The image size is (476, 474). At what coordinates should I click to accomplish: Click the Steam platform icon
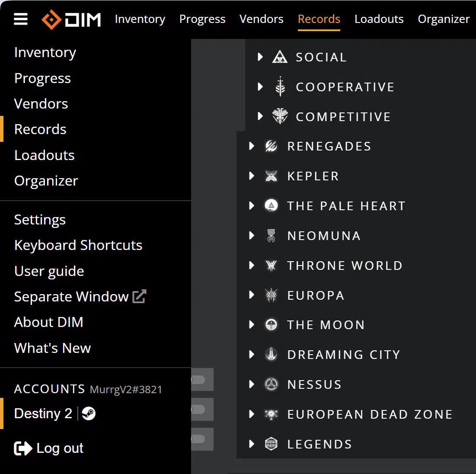89,413
